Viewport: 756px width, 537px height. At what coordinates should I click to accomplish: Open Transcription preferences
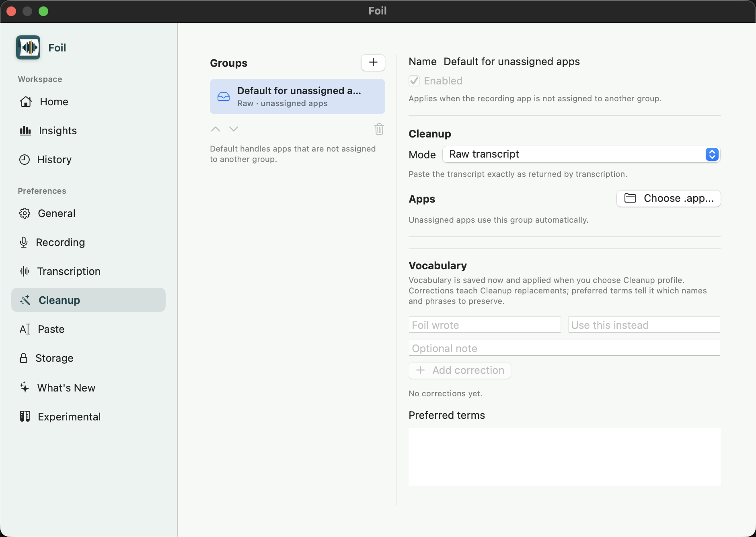point(88,271)
